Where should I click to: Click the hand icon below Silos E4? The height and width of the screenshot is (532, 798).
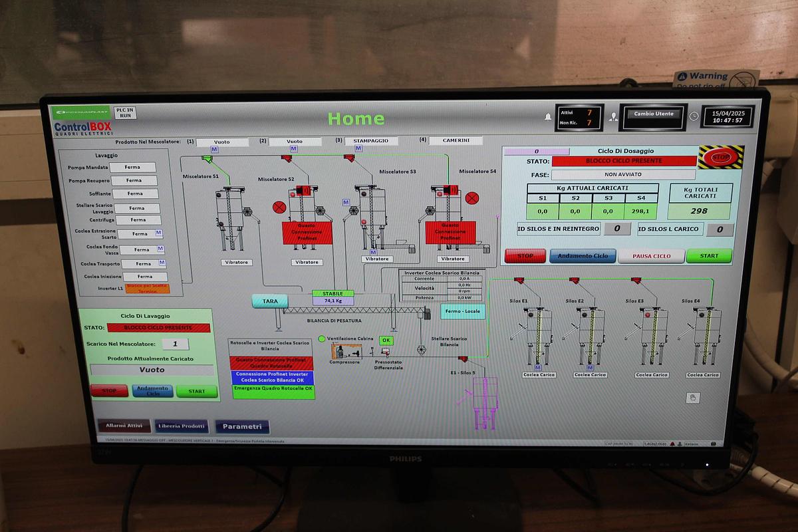coord(692,398)
